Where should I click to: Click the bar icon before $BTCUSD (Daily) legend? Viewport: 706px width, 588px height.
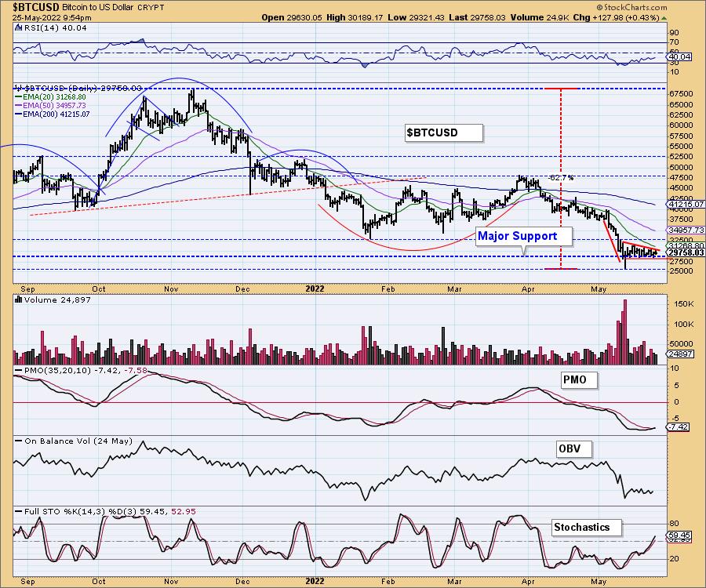19,88
